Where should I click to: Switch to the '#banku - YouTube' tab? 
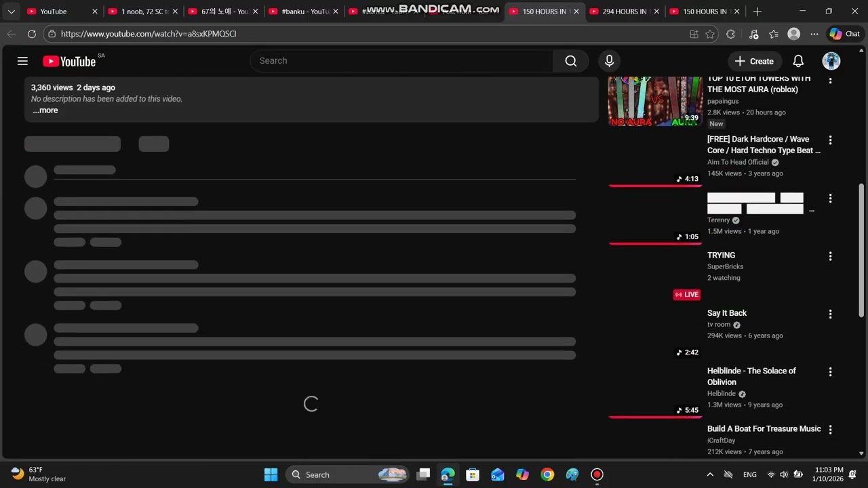click(304, 12)
